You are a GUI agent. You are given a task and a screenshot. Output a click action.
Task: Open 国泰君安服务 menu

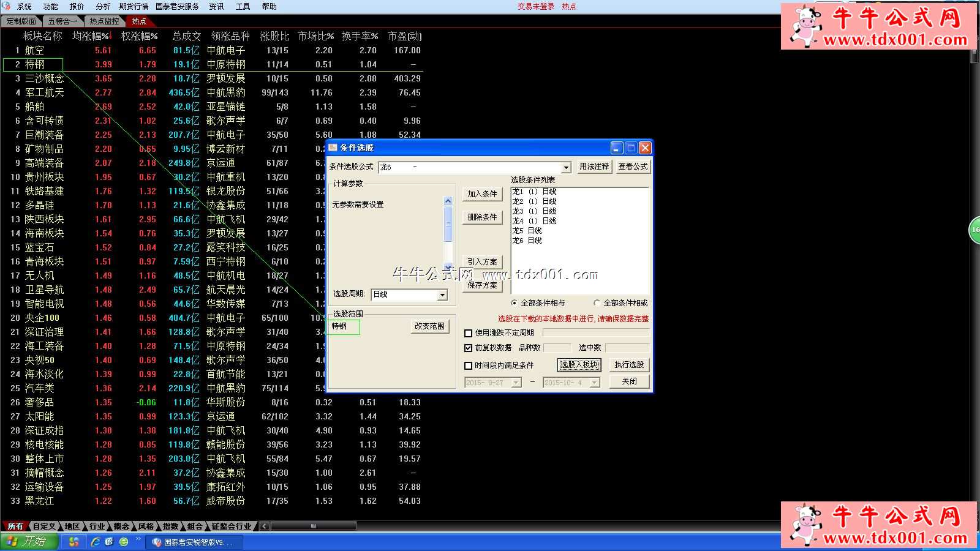pos(178,7)
